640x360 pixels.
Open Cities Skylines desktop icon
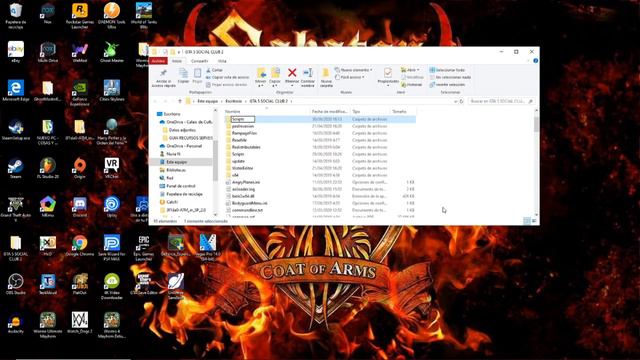coord(111,91)
